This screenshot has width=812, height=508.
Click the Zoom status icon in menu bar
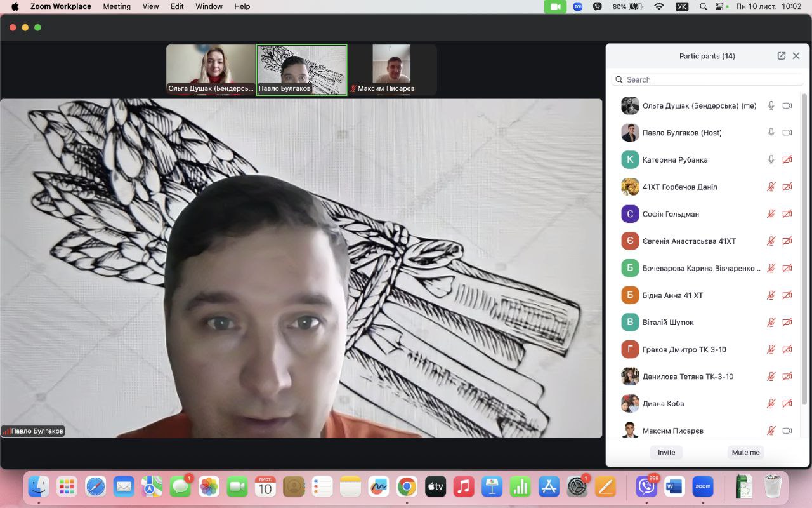pyautogui.click(x=577, y=6)
